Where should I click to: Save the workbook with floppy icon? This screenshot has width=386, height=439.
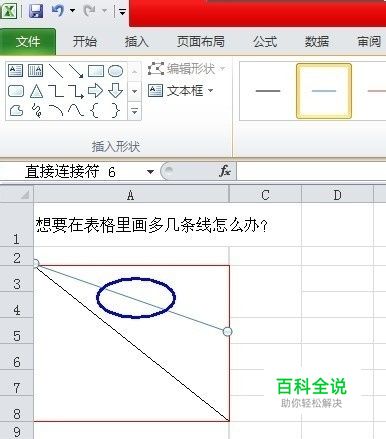coord(36,11)
